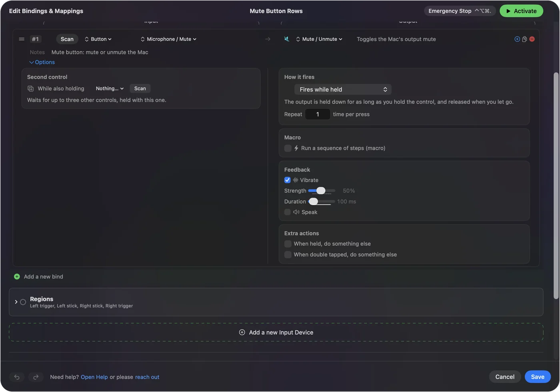Open the Mute / Unmute output dropdown
Image resolution: width=560 pixels, height=392 pixels.
(319, 39)
